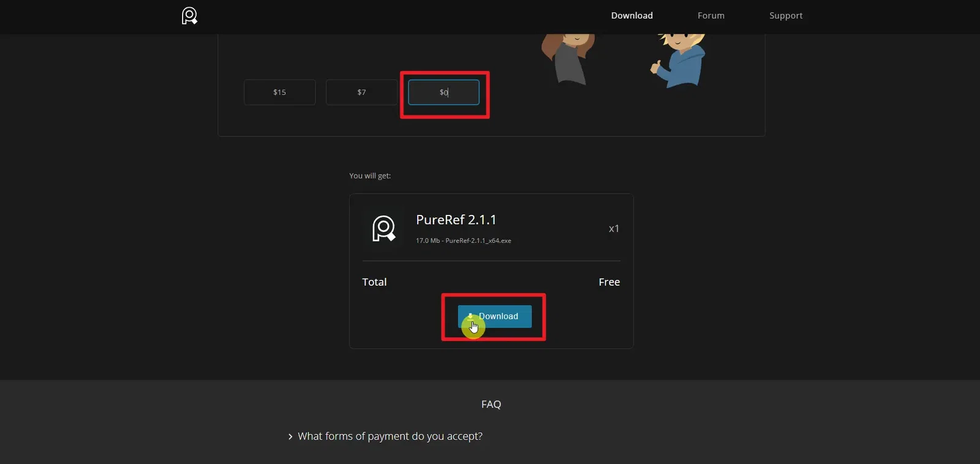Screen dimensions: 980x464
Task: Open the Download page in navigation
Action: (631, 16)
